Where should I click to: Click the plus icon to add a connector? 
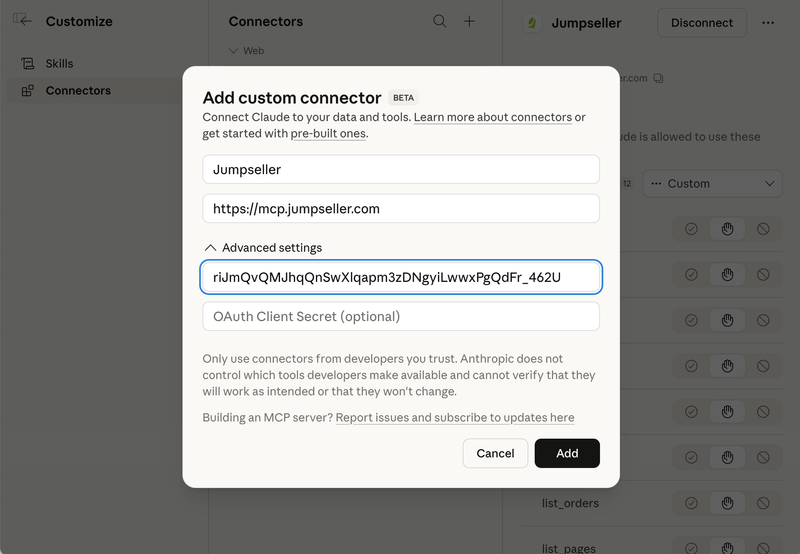coord(470,21)
